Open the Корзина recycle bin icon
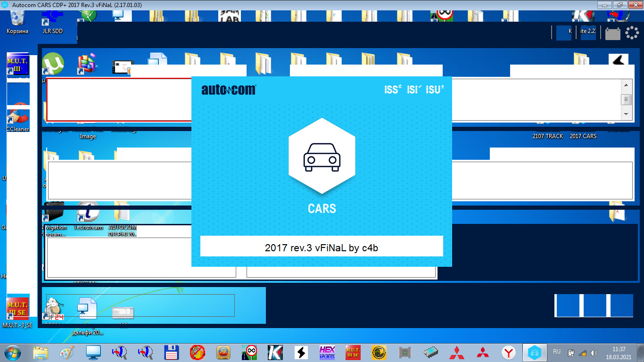 [x=17, y=21]
